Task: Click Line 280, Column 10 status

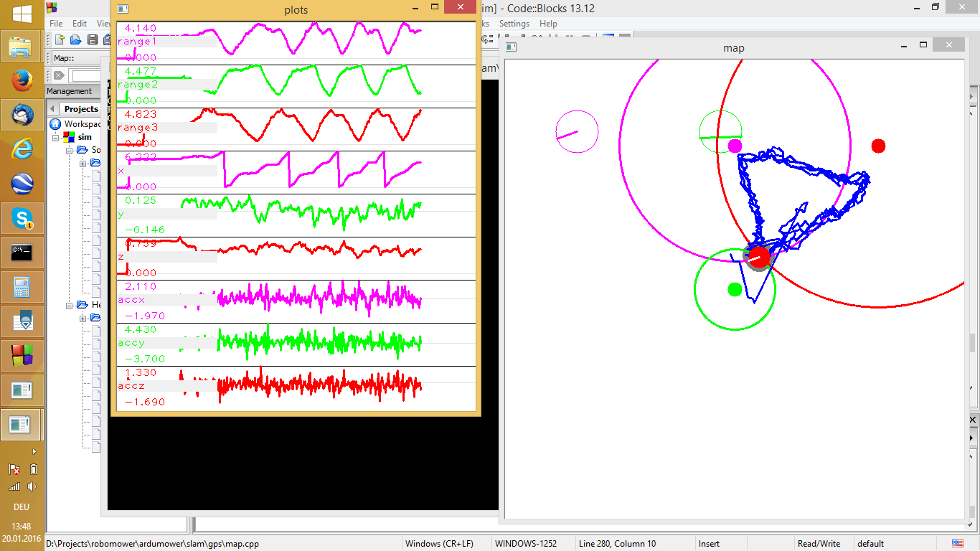Action: click(x=617, y=544)
